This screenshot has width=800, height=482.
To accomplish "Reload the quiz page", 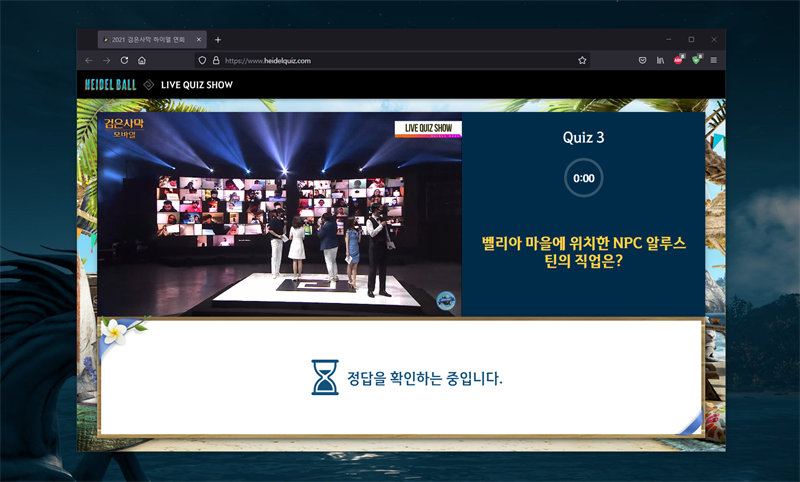I will (x=124, y=60).
